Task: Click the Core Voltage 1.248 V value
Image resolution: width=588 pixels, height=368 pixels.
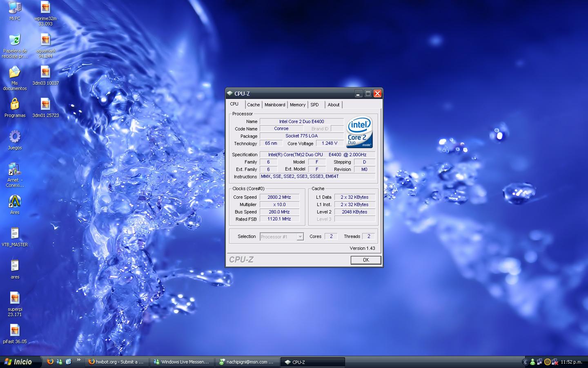Action: [x=330, y=143]
